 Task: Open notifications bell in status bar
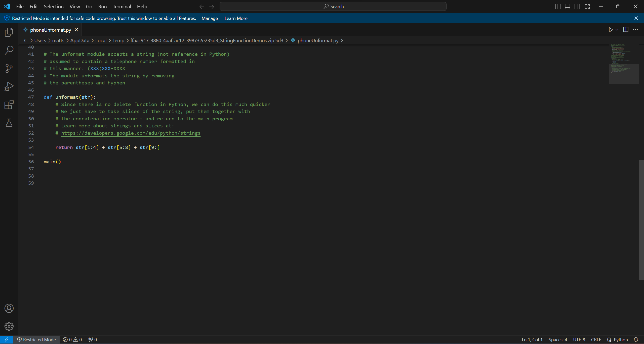[636, 339]
